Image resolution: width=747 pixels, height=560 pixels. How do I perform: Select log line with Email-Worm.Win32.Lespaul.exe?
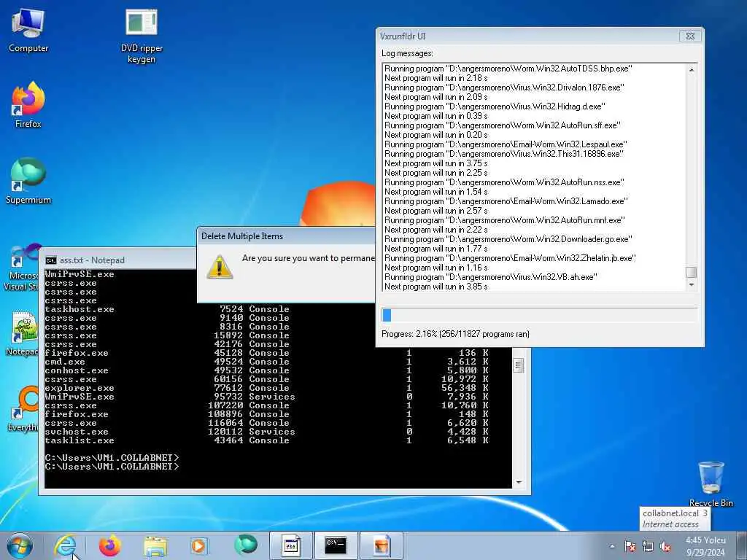pyautogui.click(x=506, y=144)
